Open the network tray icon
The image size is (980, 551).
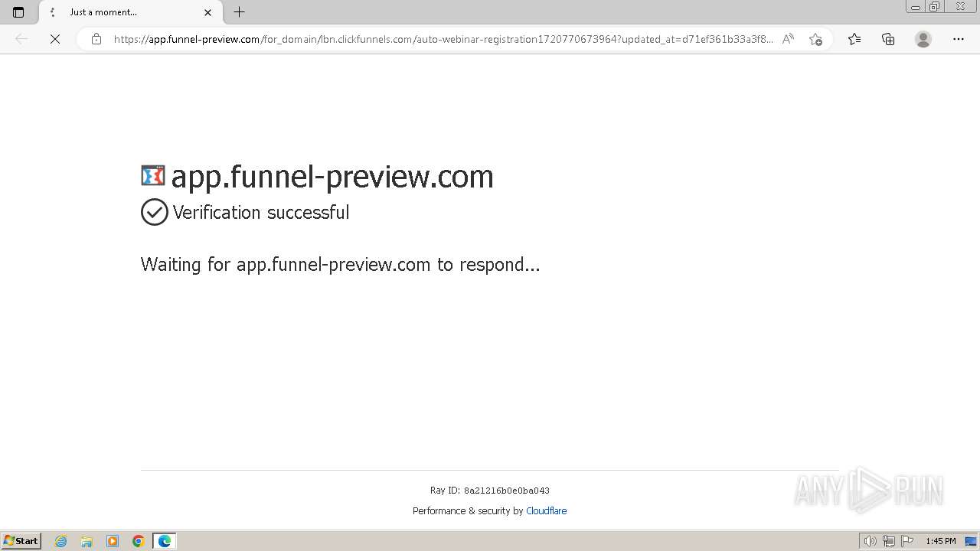(889, 541)
